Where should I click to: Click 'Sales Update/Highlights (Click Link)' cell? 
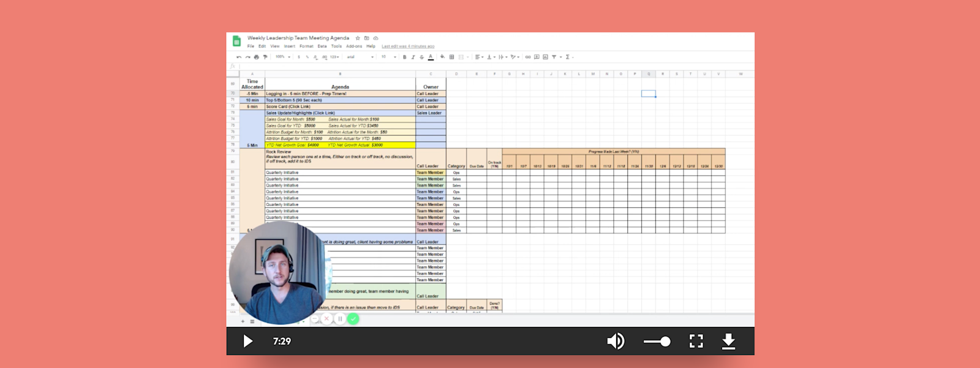(x=340, y=113)
